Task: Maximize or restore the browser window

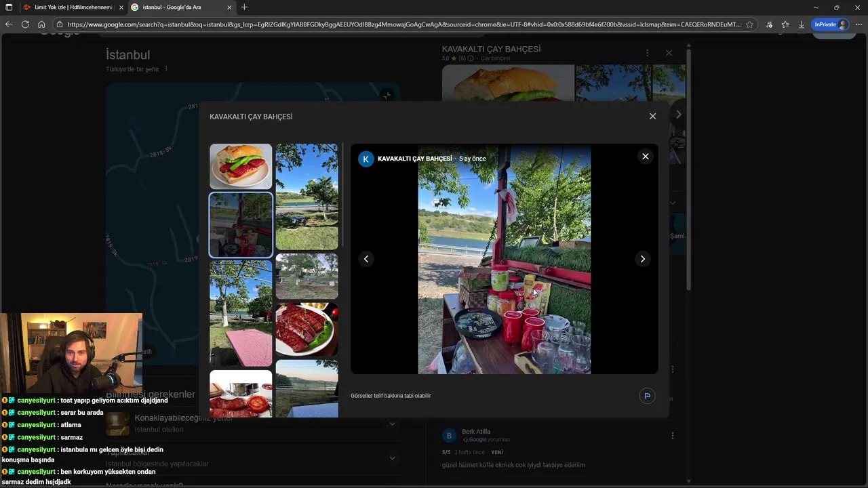Action: (x=836, y=7)
